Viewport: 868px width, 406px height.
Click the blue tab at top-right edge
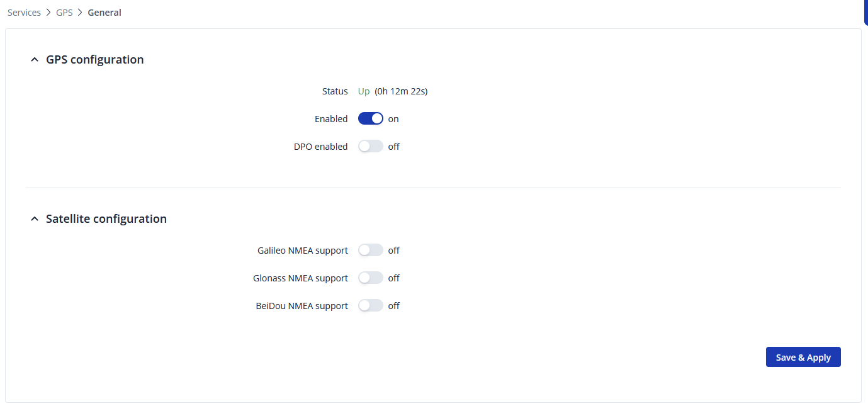click(x=865, y=11)
